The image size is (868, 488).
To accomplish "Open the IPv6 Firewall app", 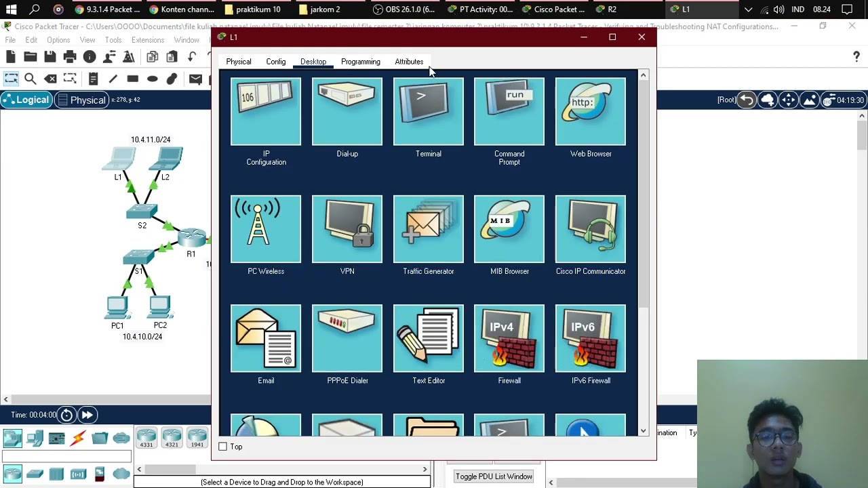I will click(x=591, y=338).
